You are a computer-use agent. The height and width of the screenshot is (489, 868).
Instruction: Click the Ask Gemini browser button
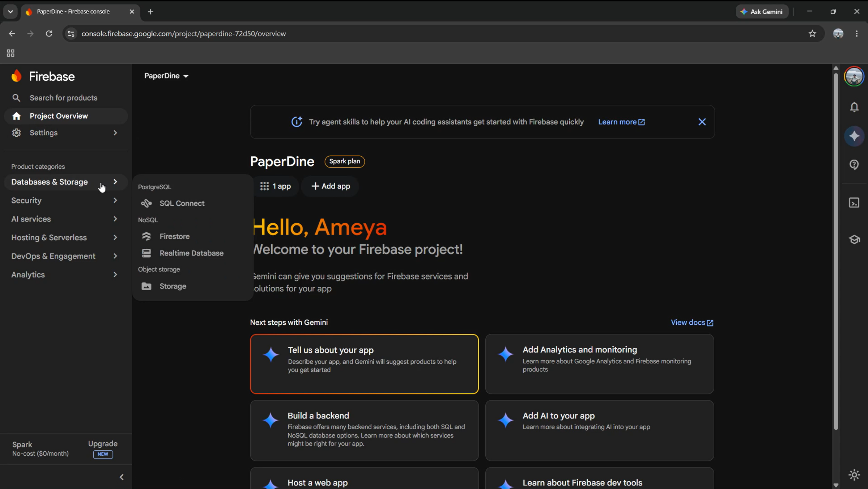[x=762, y=12]
